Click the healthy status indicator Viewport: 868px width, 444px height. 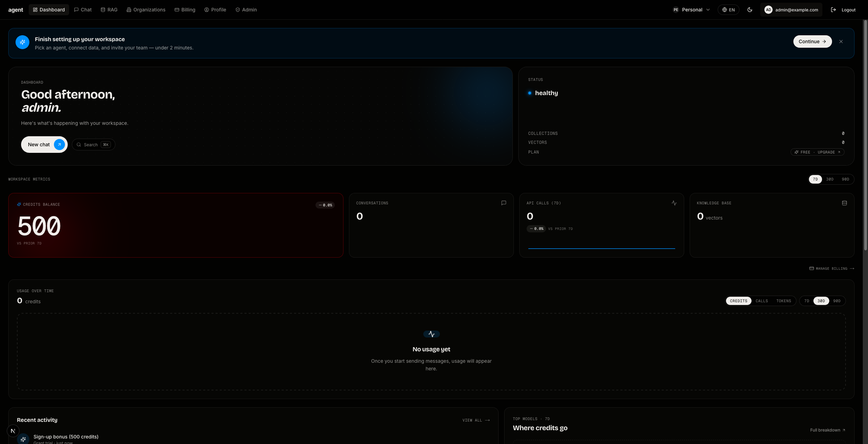point(543,93)
